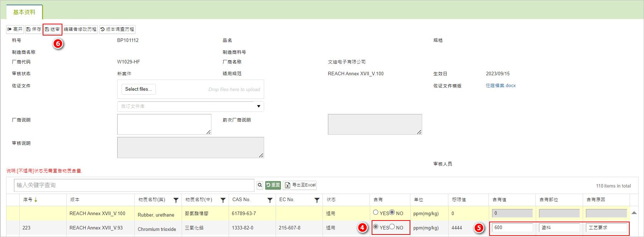
Task: Export the list with 导出至Excel
Action: coord(300,185)
